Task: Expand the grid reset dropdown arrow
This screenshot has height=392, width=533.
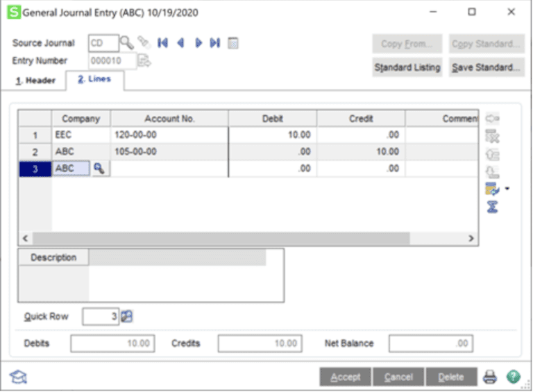Action: click(506, 189)
